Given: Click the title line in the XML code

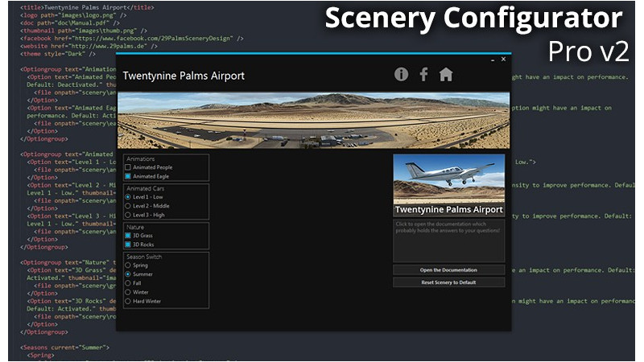Looking at the screenshot, I should [x=87, y=7].
